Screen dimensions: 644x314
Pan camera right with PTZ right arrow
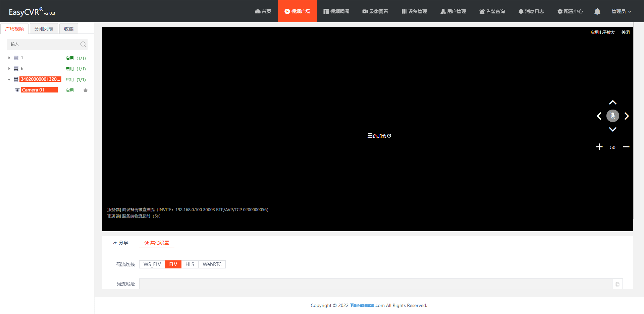point(626,116)
